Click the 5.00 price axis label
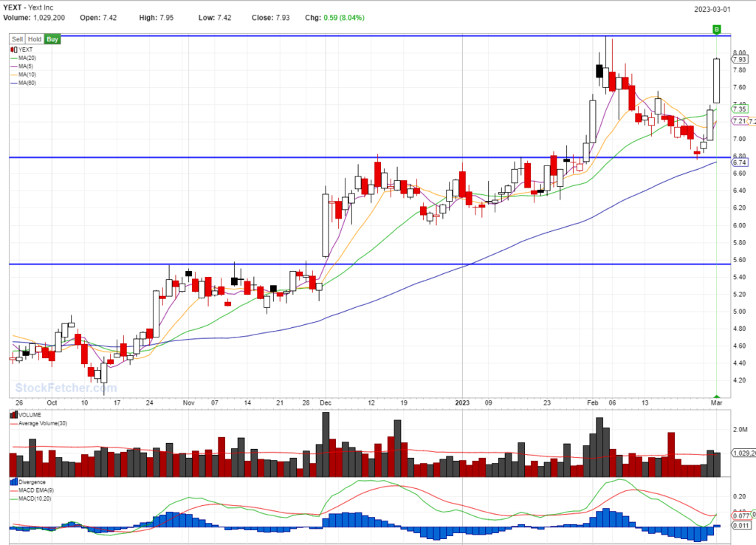Viewport: 756px width, 545px height. (739, 312)
